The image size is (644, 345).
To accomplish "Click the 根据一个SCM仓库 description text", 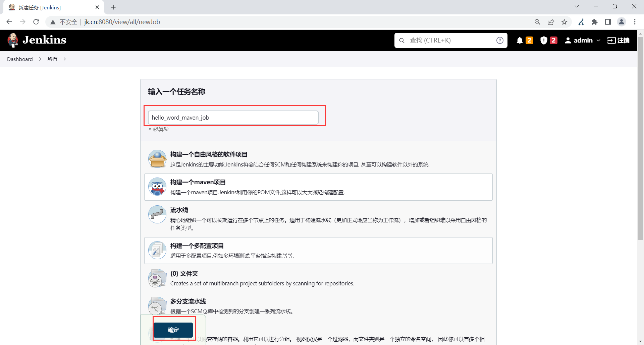I will [232, 311].
